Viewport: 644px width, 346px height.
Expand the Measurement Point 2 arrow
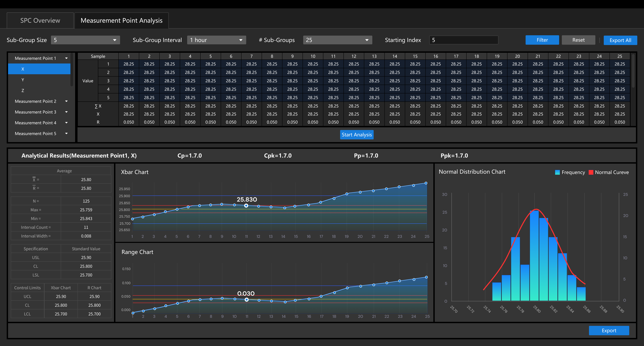coord(67,101)
